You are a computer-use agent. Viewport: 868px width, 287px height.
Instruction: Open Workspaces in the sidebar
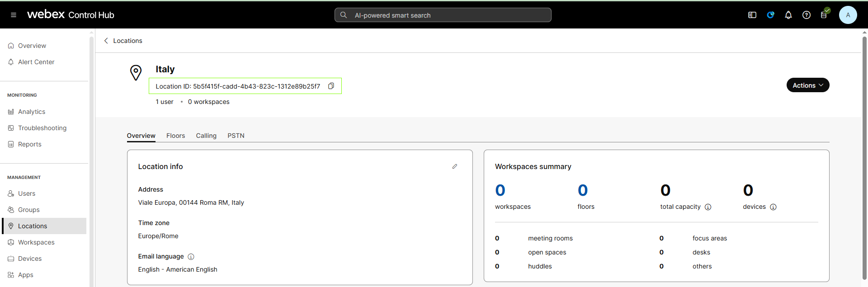click(36, 242)
